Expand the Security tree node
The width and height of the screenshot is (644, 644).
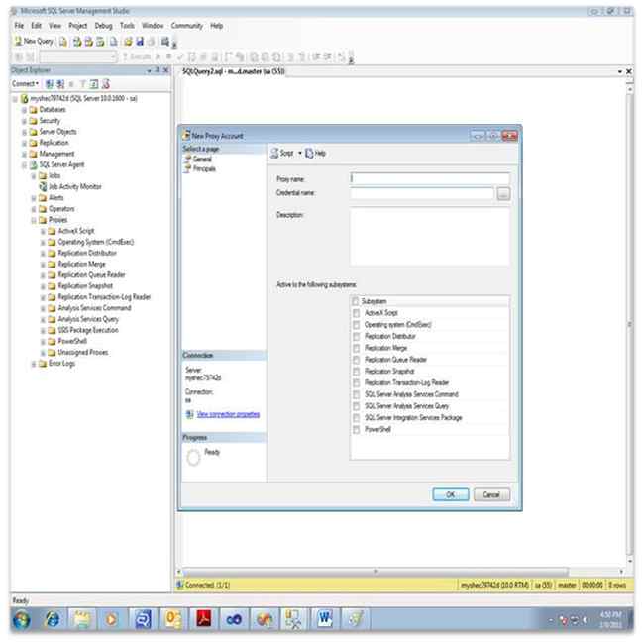tap(24, 121)
